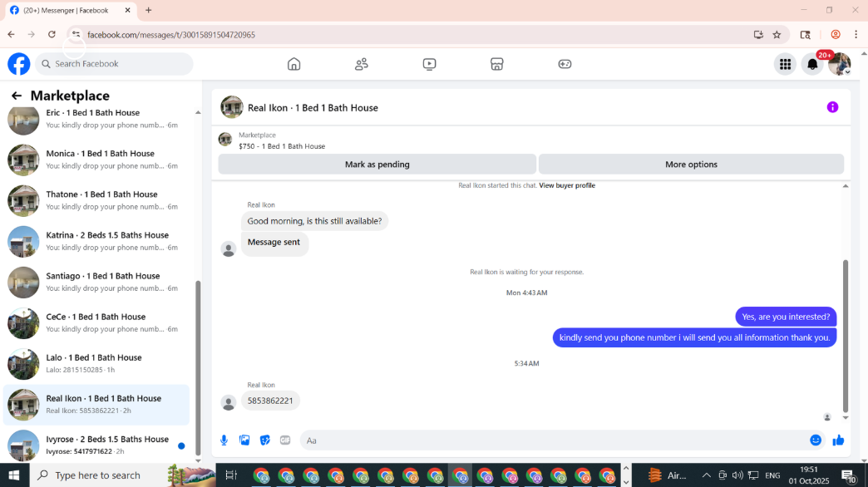This screenshot has width=868, height=487.
Task: Open the Watch video icon
Action: pos(429,64)
